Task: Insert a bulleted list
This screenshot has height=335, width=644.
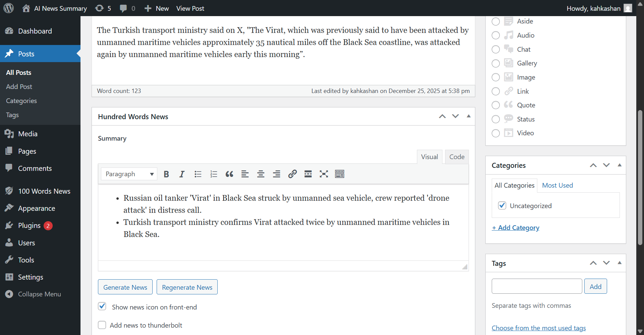Action: [x=198, y=174]
